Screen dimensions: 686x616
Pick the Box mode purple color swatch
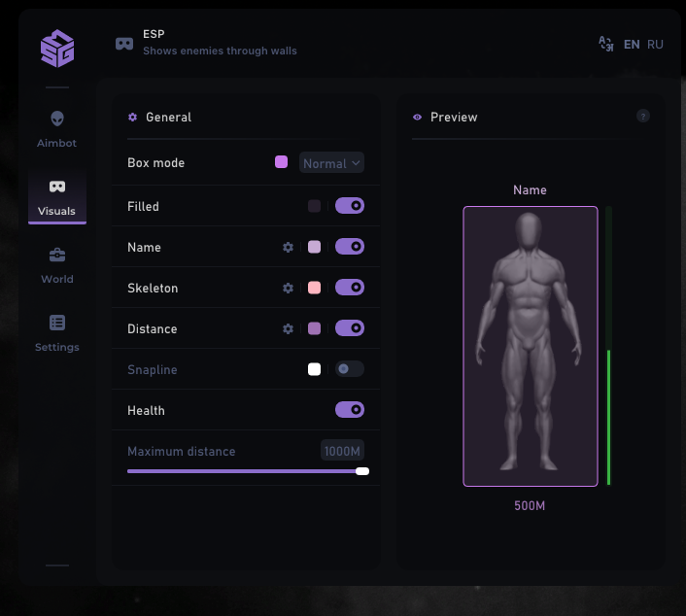282,162
